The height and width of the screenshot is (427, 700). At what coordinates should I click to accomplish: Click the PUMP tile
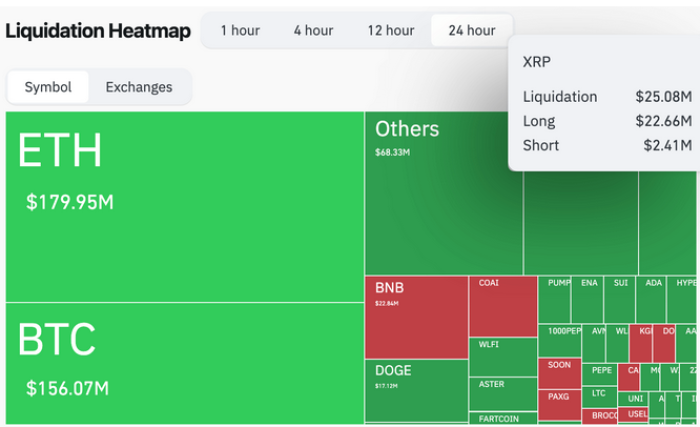[555, 299]
